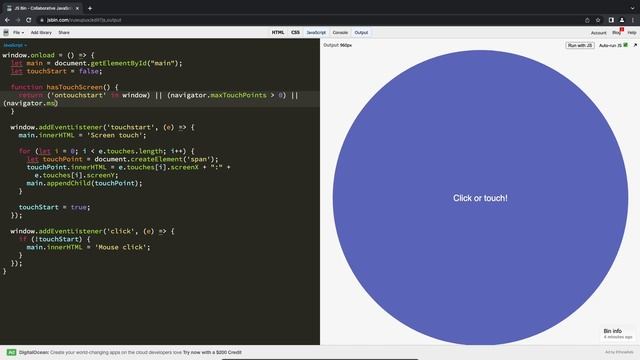The height and width of the screenshot is (360, 640).
Task: Close the JS Bin browser tab
Action: (77, 8)
